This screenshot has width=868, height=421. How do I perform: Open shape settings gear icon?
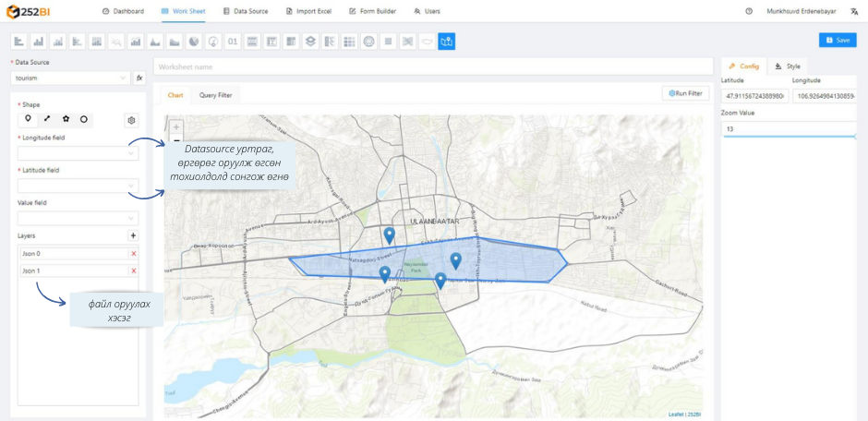[131, 120]
